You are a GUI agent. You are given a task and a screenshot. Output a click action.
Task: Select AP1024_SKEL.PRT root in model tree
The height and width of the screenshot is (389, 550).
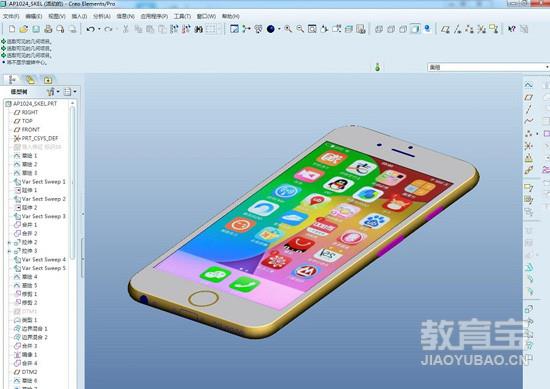point(31,104)
